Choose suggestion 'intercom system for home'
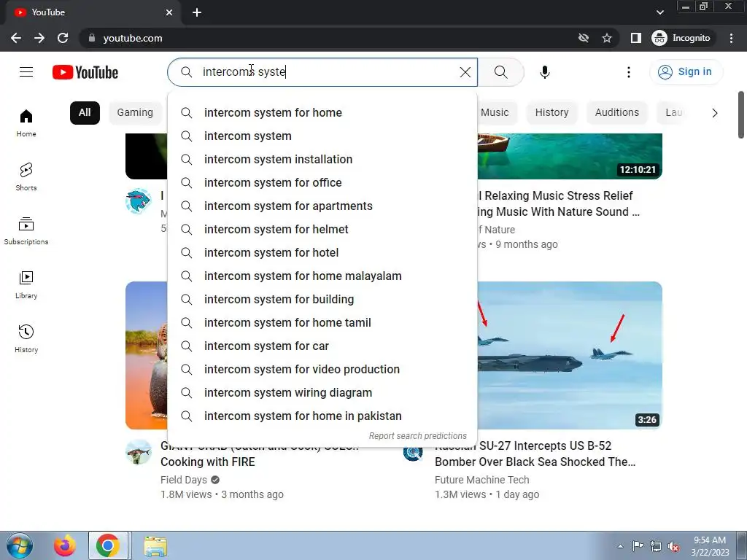 (322, 112)
